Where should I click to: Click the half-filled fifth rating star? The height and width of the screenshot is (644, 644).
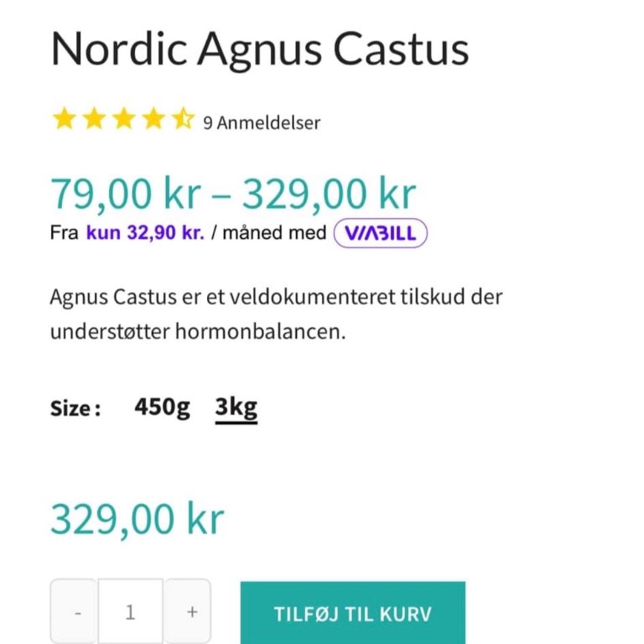(183, 119)
